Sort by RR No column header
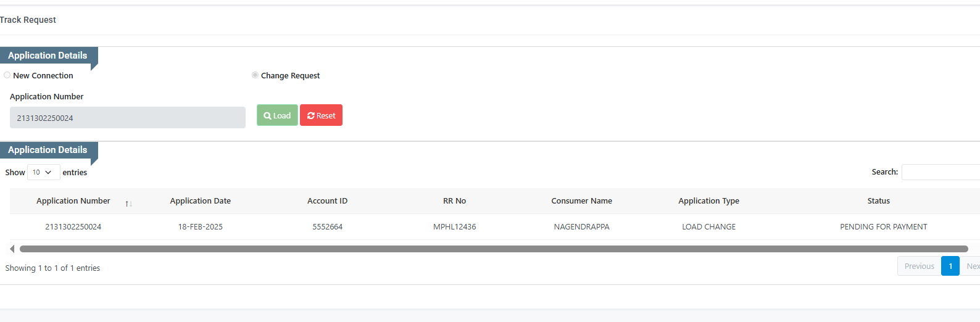 (454, 201)
